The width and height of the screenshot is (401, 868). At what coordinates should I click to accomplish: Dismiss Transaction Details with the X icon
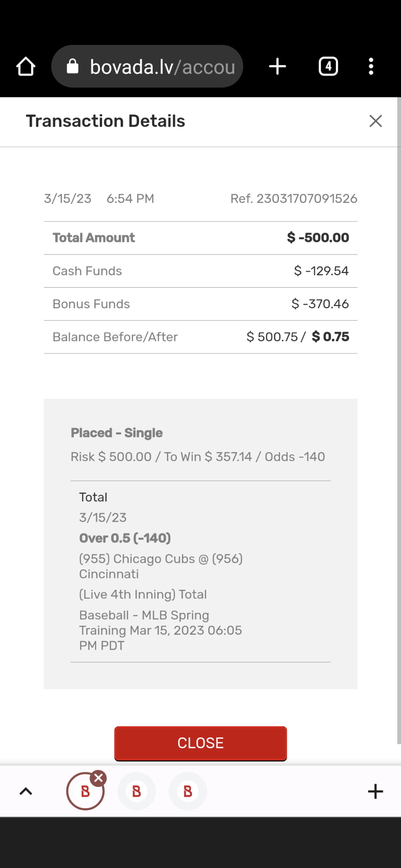[375, 121]
